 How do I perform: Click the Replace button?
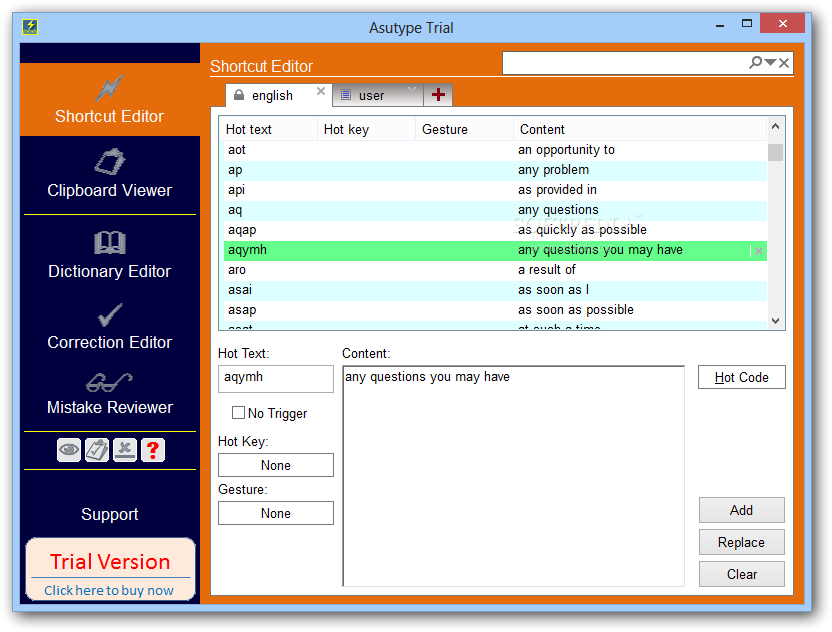pyautogui.click(x=741, y=542)
